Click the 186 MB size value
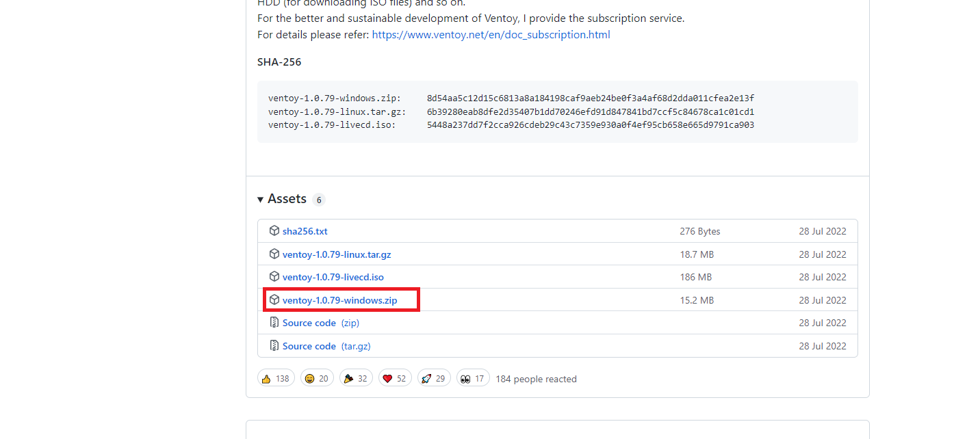 click(695, 277)
